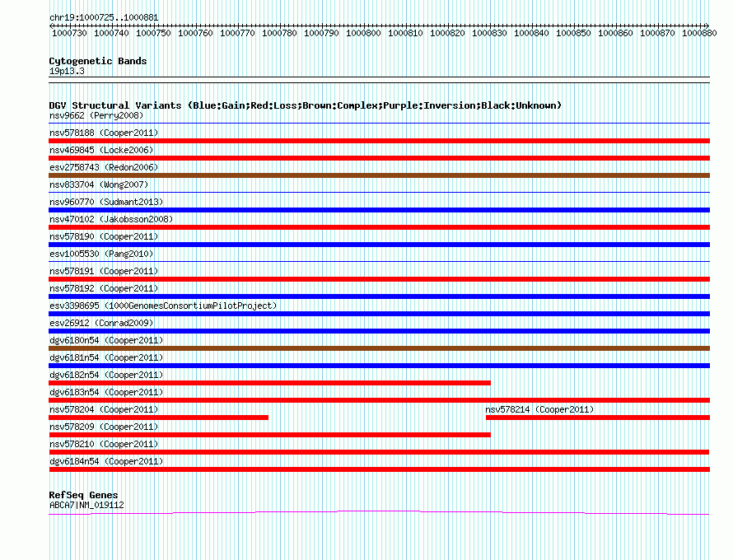Click ruler position 1000800
Screen dimensions: 733x560
pos(363,33)
